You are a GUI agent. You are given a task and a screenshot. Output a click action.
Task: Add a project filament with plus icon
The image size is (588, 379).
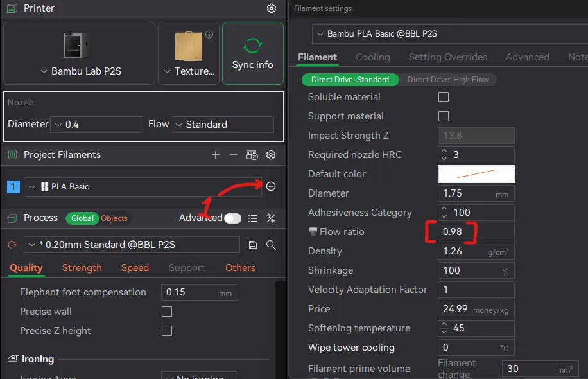pos(215,155)
